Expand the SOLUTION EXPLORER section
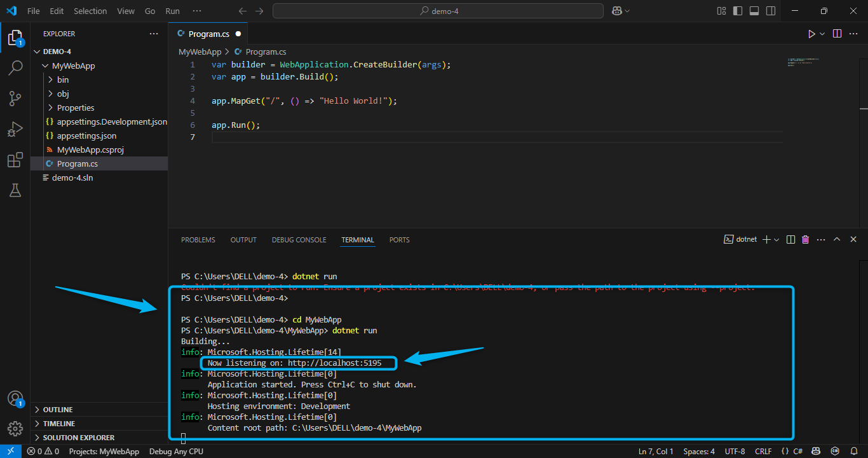The width and height of the screenshot is (868, 458). [x=99, y=438]
